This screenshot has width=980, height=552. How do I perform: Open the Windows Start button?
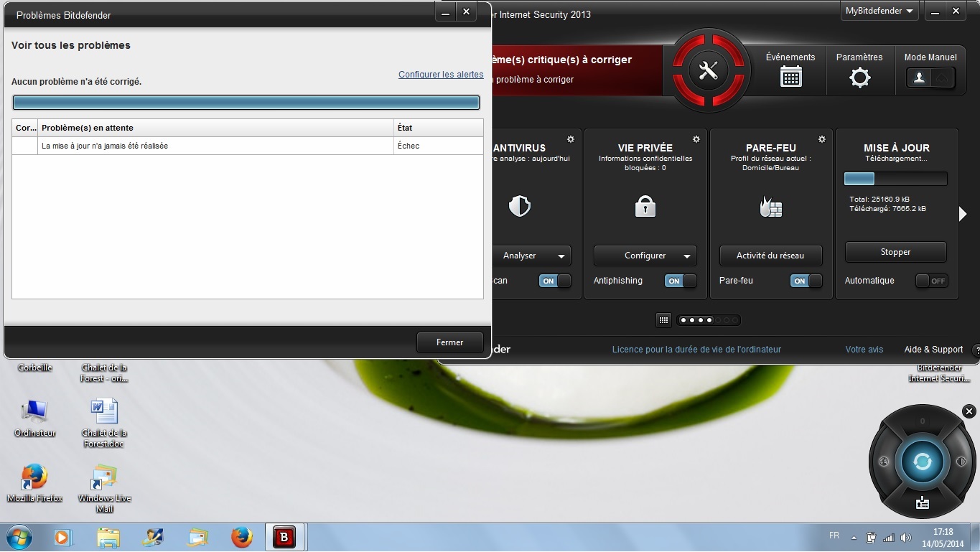[x=19, y=537]
